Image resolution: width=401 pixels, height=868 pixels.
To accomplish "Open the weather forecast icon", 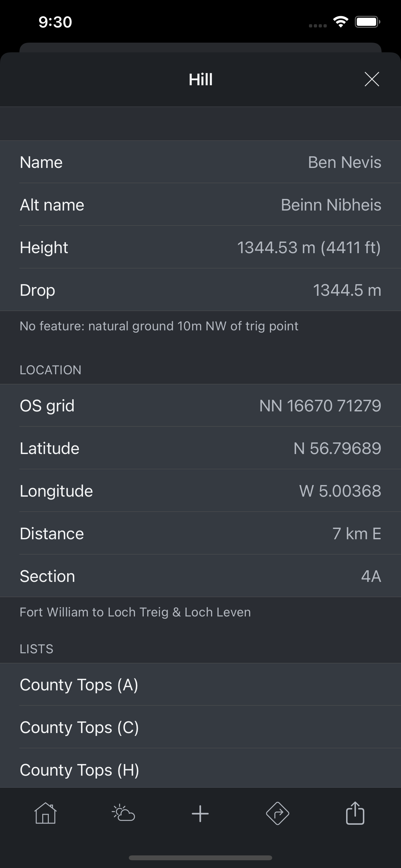I will (123, 813).
